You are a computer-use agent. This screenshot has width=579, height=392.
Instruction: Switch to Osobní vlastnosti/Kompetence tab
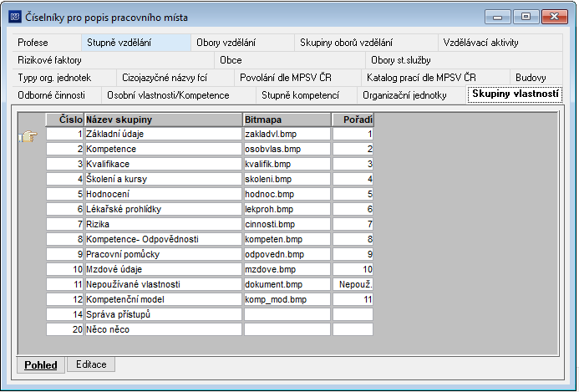(178, 95)
